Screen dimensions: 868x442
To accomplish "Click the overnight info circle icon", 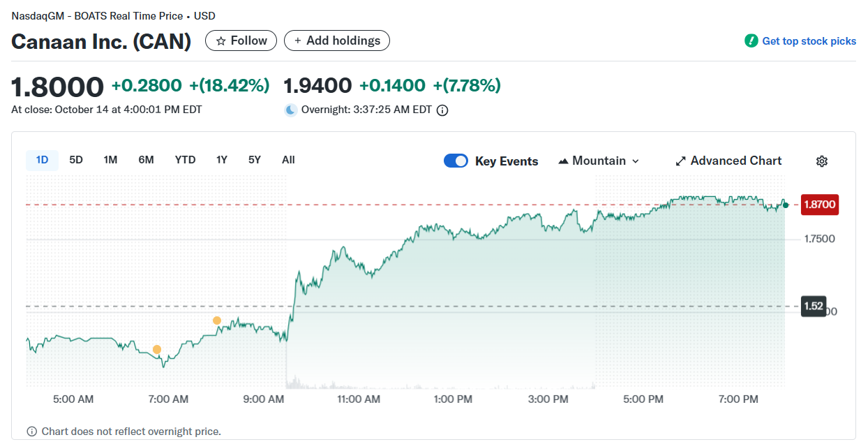I will coord(442,110).
